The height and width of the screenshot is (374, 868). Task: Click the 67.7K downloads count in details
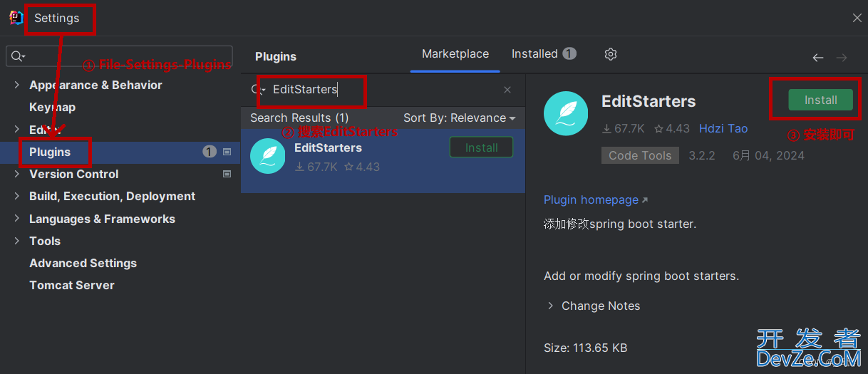[624, 128]
